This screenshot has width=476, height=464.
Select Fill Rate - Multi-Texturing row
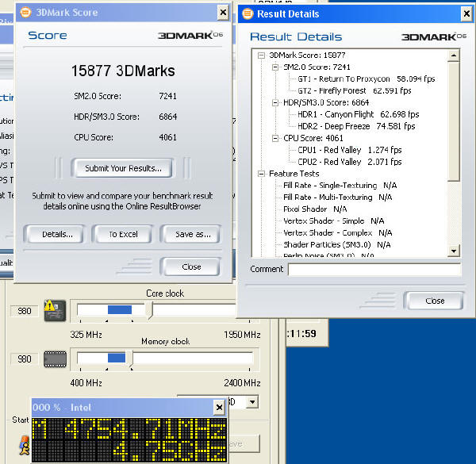(338, 197)
